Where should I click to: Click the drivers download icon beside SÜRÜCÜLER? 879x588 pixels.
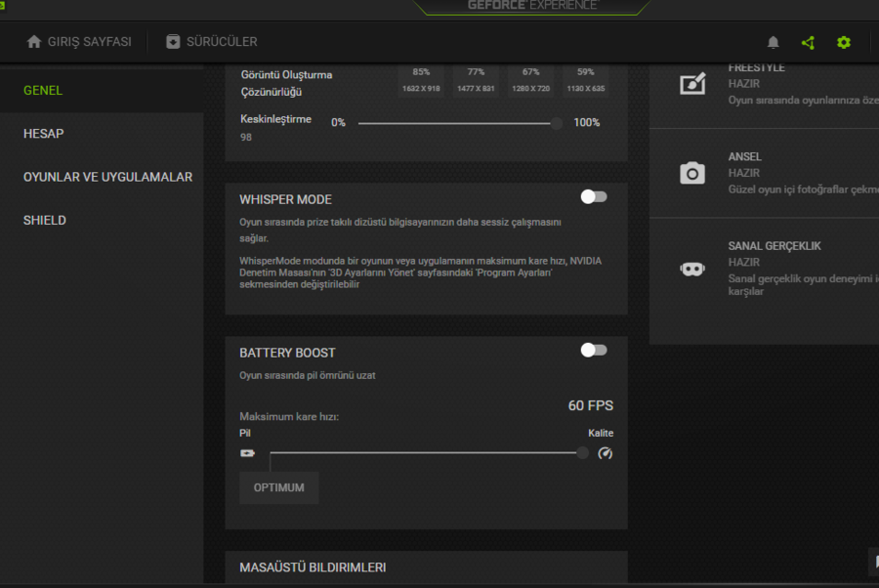coord(173,41)
